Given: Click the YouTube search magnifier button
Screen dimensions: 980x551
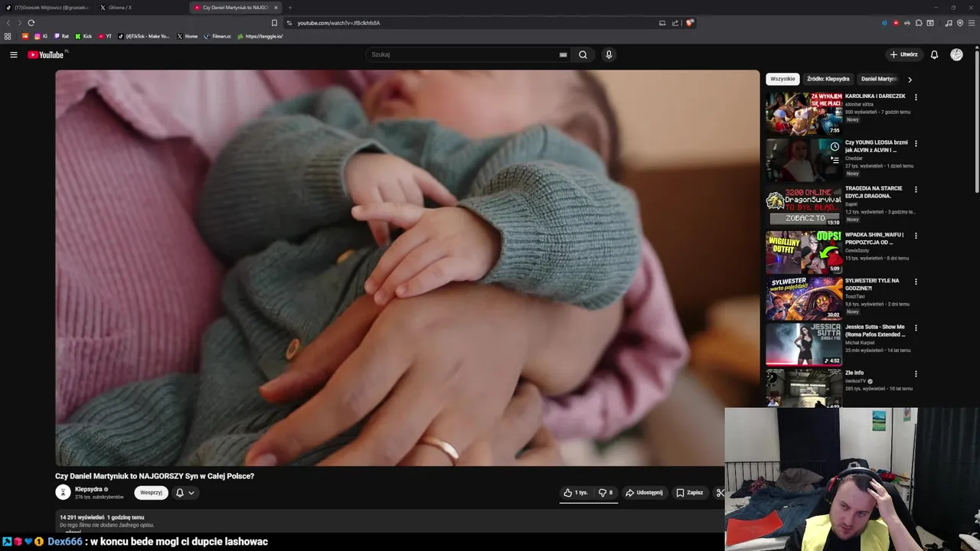Looking at the screenshot, I should [x=583, y=54].
